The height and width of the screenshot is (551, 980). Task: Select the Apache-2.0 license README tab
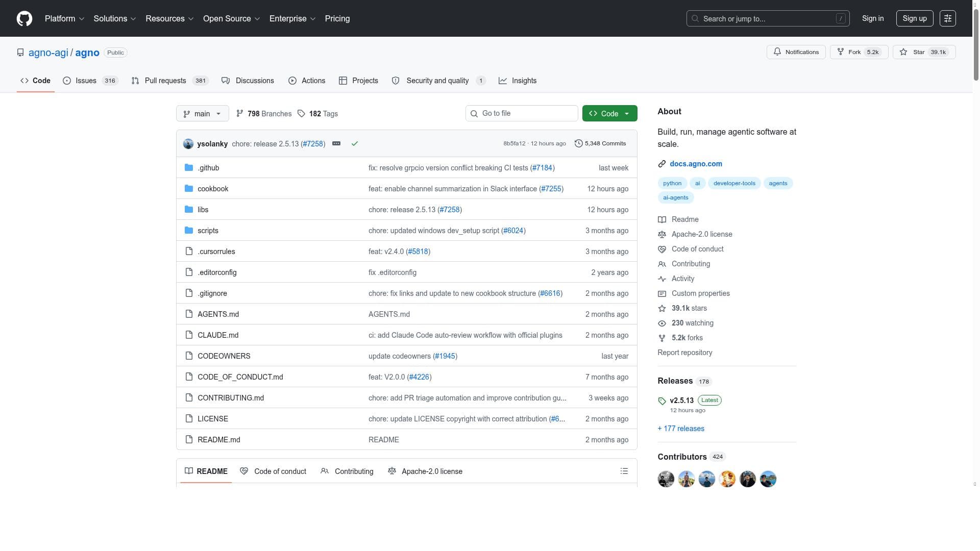pyautogui.click(x=425, y=471)
